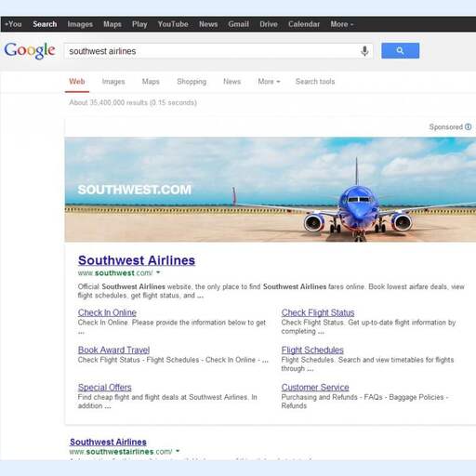This screenshot has height=476, width=476.
Task: Expand arrow next to www.southwestairlines.com/ URL
Action: point(178,451)
